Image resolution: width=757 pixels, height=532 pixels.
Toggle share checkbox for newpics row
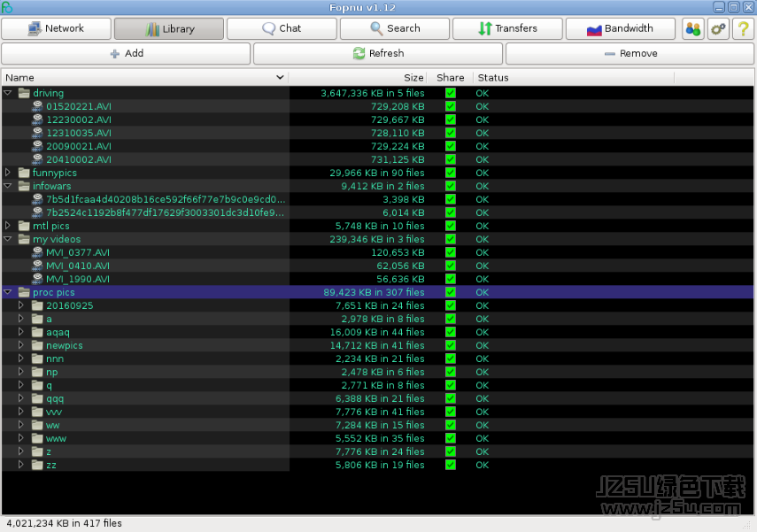(451, 345)
